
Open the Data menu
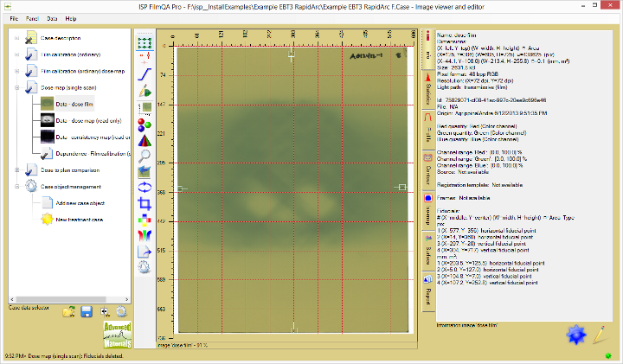(x=52, y=19)
